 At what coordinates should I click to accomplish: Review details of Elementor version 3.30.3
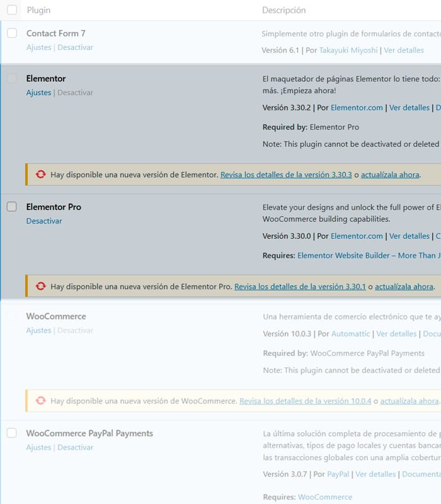pyautogui.click(x=286, y=175)
